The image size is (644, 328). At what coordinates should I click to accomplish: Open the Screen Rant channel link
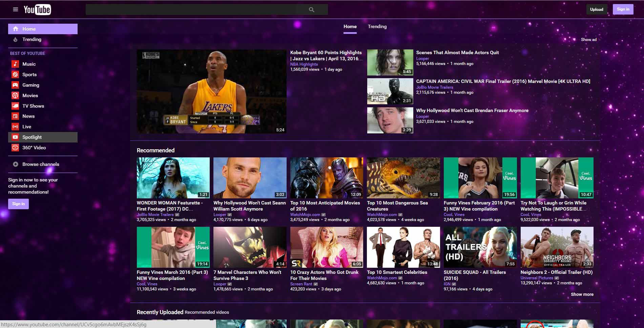coord(301,284)
